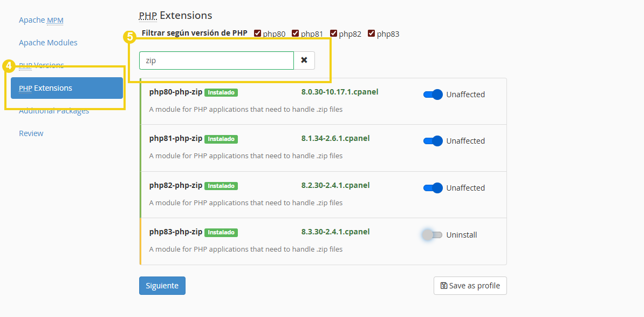Toggle php80-php-zip from Unaffected state
Image resolution: width=644 pixels, height=317 pixels.
pos(432,95)
